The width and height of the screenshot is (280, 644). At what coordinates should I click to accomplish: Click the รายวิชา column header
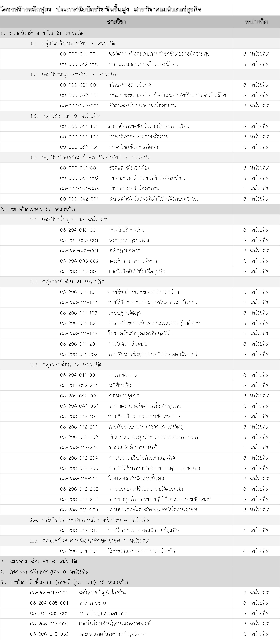pos(116,22)
